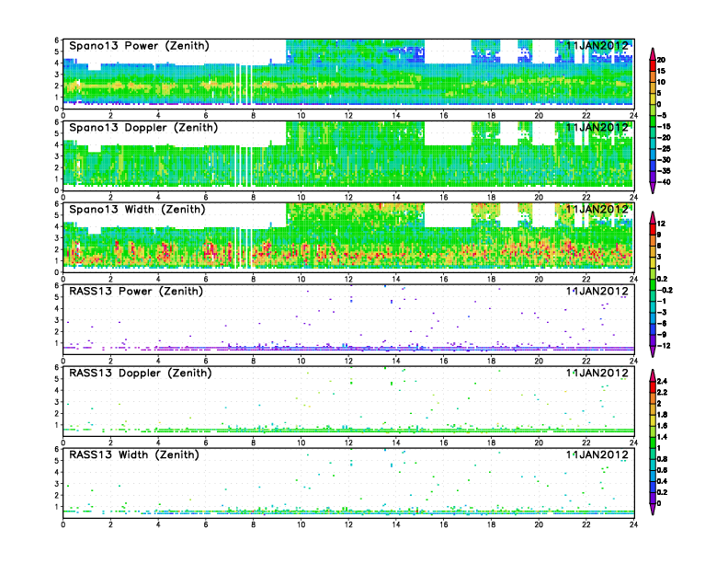Click the "RASS13 Width (Zenith)" panel title
728x563 pixels.
click(133, 454)
